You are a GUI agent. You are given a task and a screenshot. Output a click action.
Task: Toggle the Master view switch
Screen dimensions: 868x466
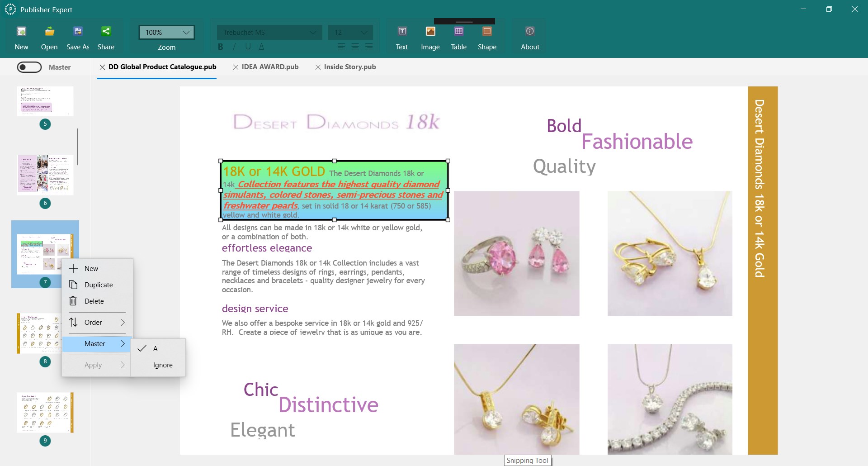pyautogui.click(x=29, y=67)
